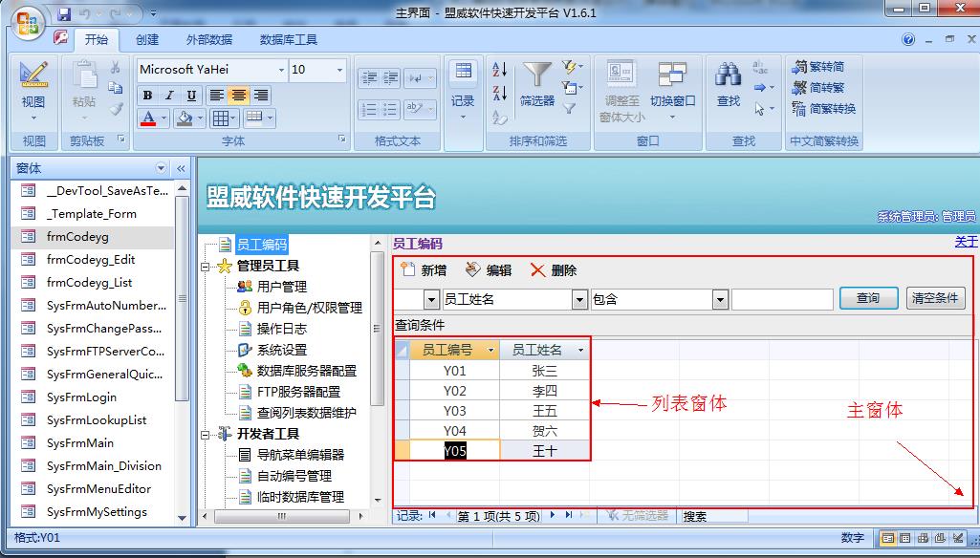Open the 数据库工具 ribbon tab

coord(289,40)
